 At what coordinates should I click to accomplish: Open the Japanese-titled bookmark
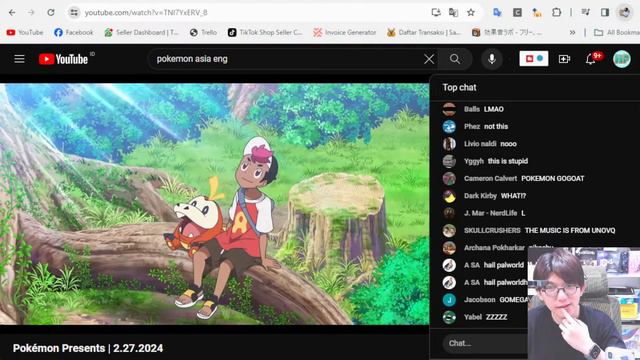click(507, 32)
